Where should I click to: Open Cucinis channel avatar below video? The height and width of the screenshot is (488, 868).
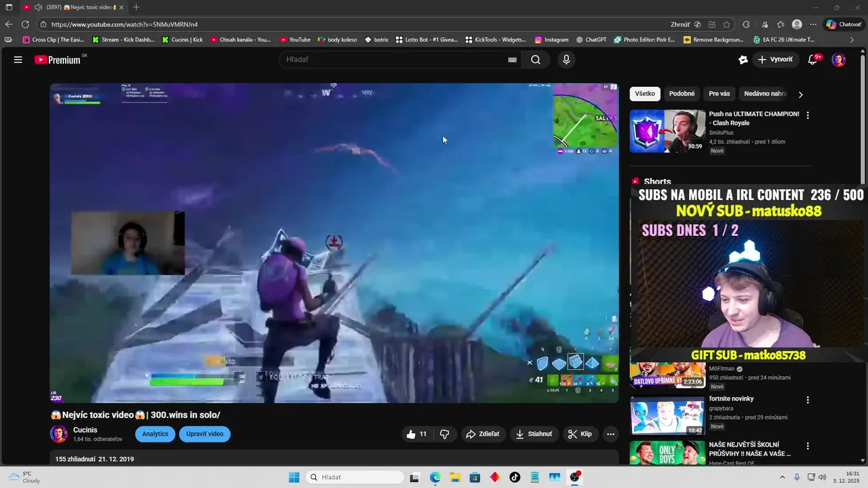pyautogui.click(x=59, y=434)
